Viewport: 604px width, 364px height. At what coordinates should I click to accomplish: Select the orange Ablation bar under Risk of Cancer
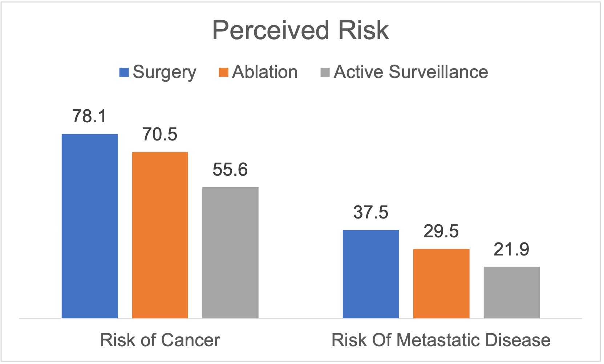(160, 235)
